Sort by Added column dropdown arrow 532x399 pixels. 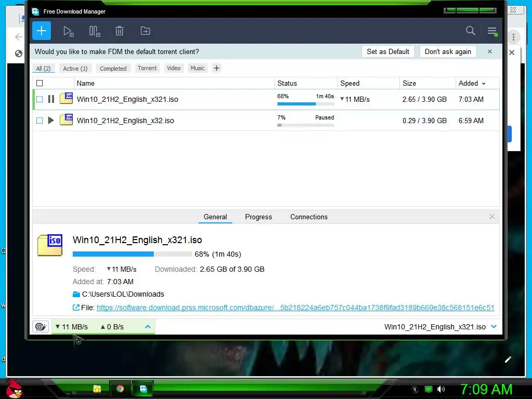484,84
